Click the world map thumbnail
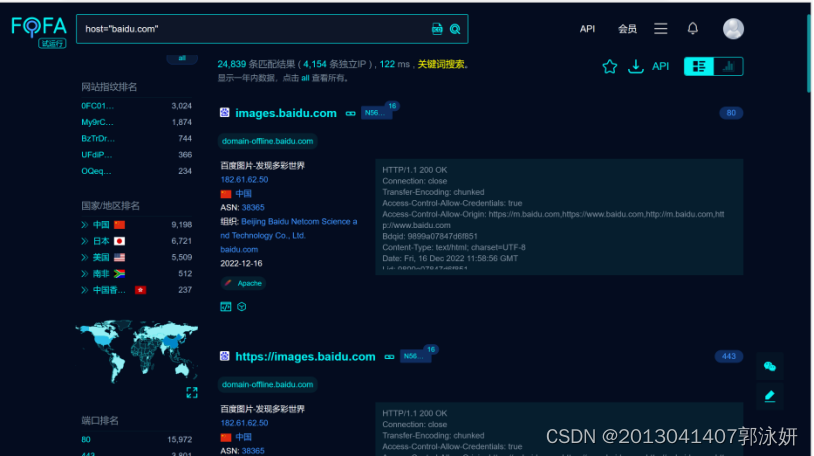 pos(137,351)
